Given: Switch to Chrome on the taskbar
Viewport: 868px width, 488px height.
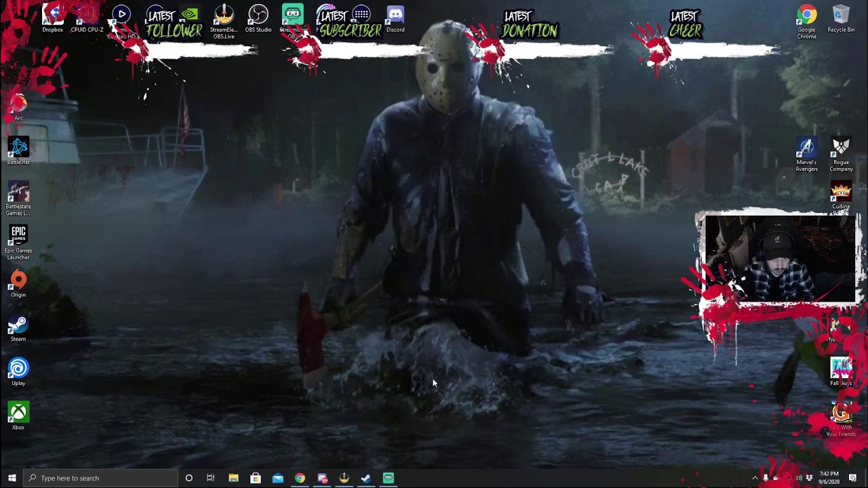Looking at the screenshot, I should (300, 478).
